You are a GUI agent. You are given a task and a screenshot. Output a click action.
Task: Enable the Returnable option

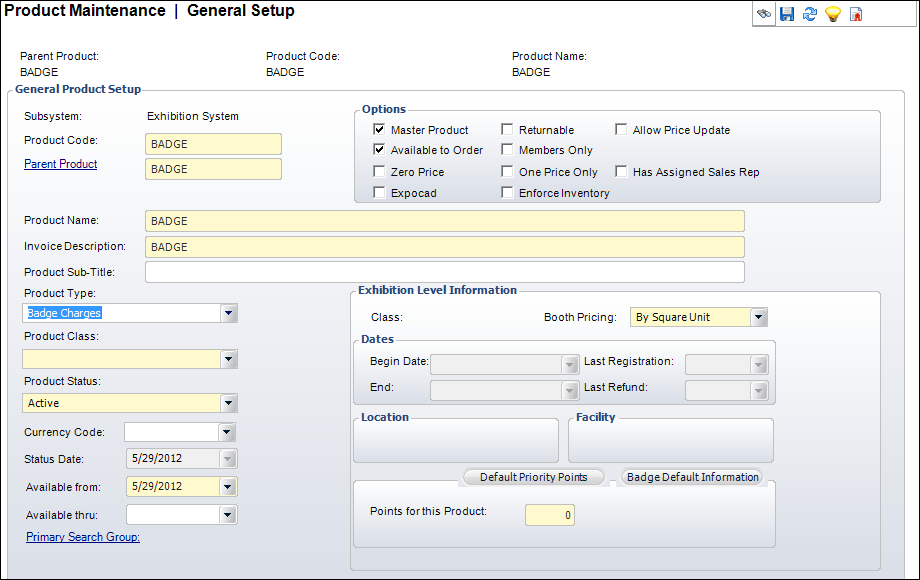[507, 129]
